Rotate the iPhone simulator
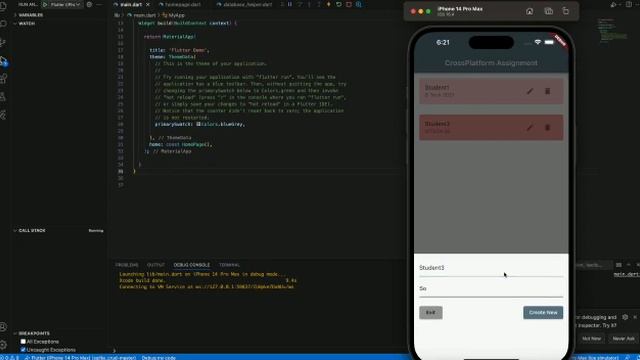Screen dimensions: 640x360 tap(566, 11)
